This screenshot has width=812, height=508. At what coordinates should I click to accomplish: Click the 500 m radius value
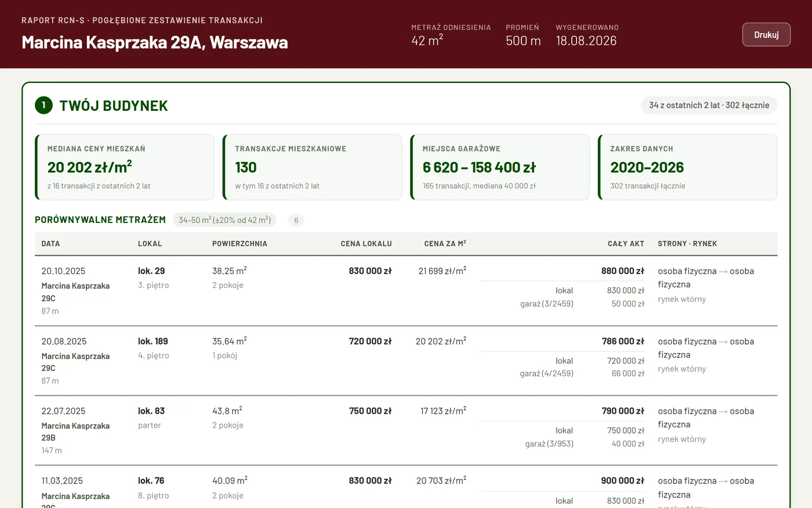[523, 41]
